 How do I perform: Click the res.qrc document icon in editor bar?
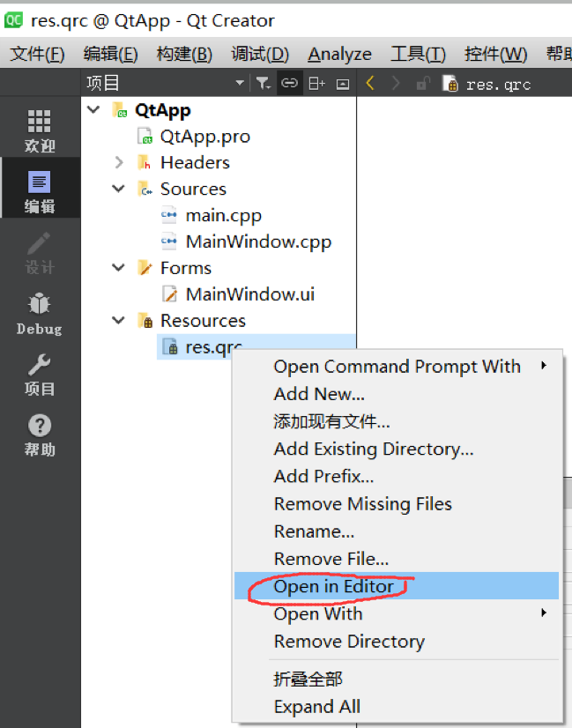(x=450, y=84)
